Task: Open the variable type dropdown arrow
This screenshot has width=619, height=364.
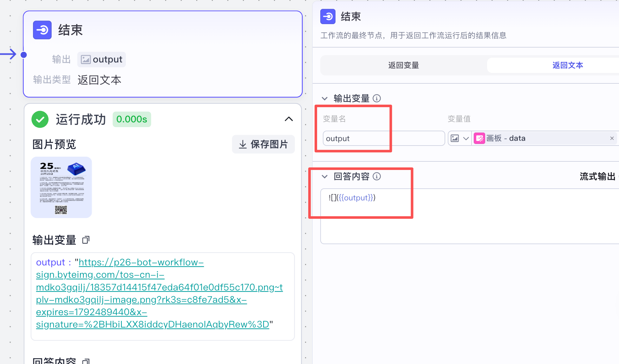Action: click(466, 138)
